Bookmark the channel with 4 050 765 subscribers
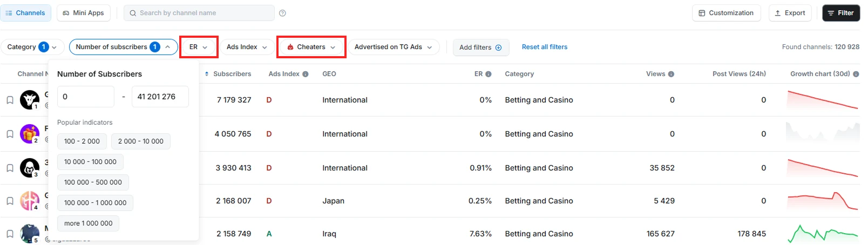The image size is (868, 245). pyautogui.click(x=10, y=134)
